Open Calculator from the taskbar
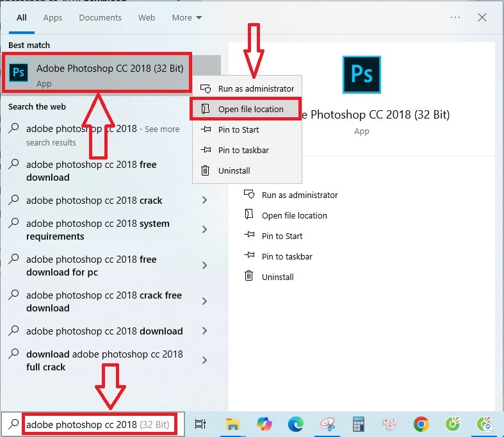This screenshot has width=504, height=437. tap(359, 424)
